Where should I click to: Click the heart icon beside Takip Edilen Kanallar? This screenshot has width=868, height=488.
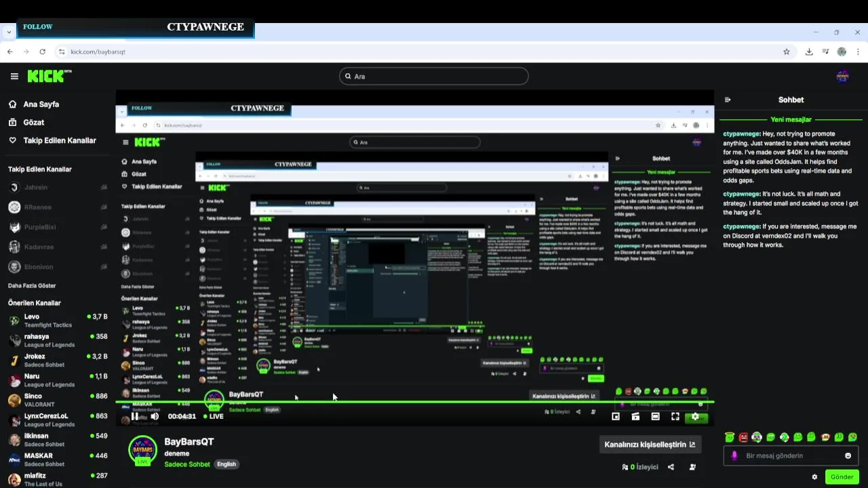click(x=13, y=140)
